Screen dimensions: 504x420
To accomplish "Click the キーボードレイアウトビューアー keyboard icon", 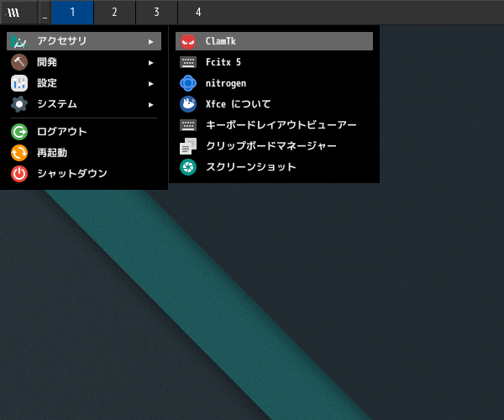I will point(188,125).
